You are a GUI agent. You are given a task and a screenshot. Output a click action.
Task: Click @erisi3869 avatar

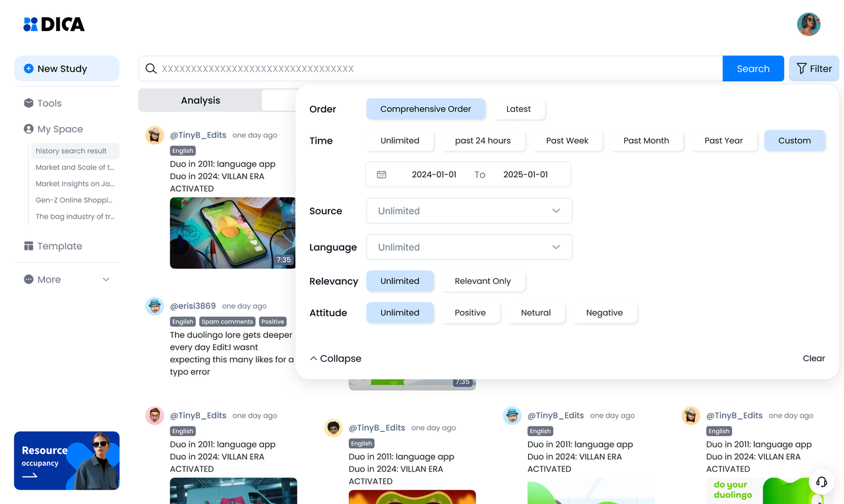point(154,306)
